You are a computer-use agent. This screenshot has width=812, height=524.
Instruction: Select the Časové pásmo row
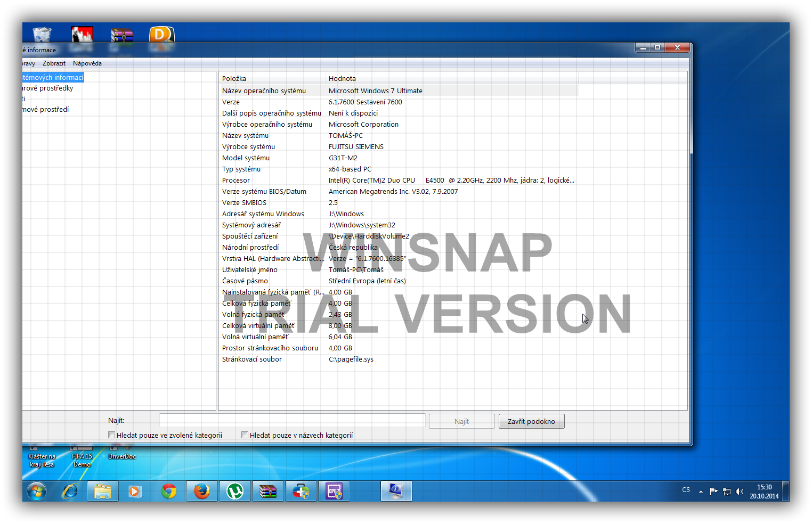click(399, 281)
